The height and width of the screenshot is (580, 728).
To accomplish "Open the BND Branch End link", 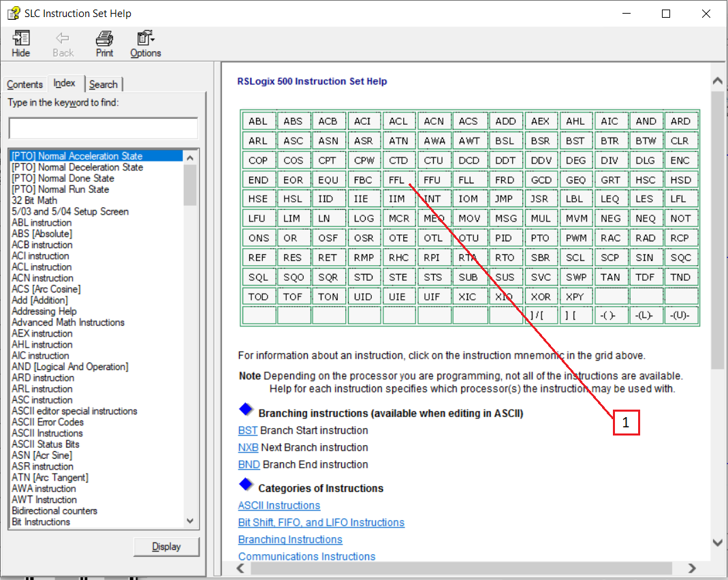I will click(x=249, y=465).
